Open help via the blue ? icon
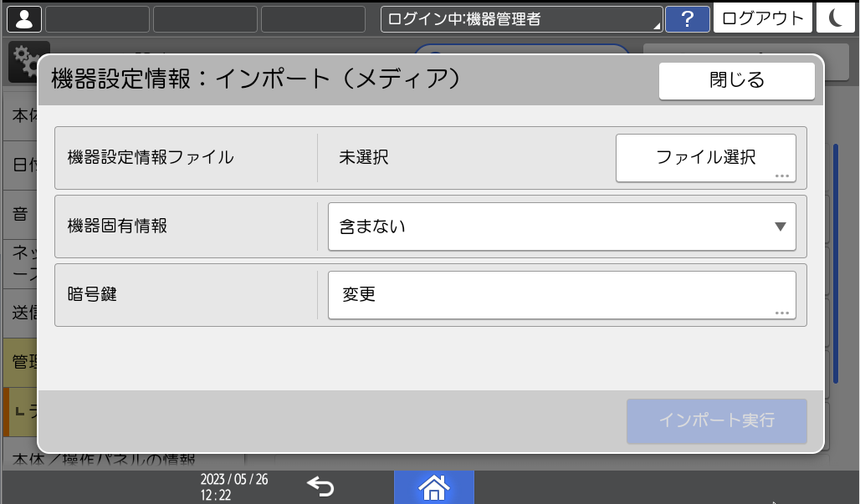This screenshot has height=504, width=860. pyautogui.click(x=688, y=18)
